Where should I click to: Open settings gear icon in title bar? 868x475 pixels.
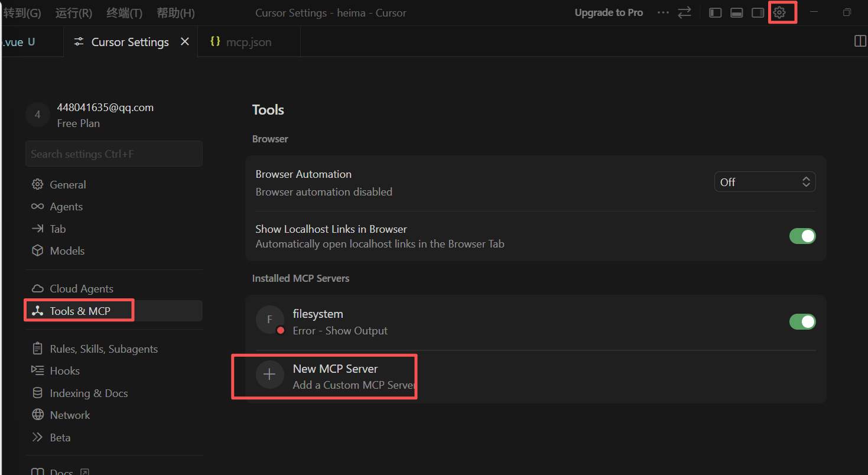[x=779, y=12]
